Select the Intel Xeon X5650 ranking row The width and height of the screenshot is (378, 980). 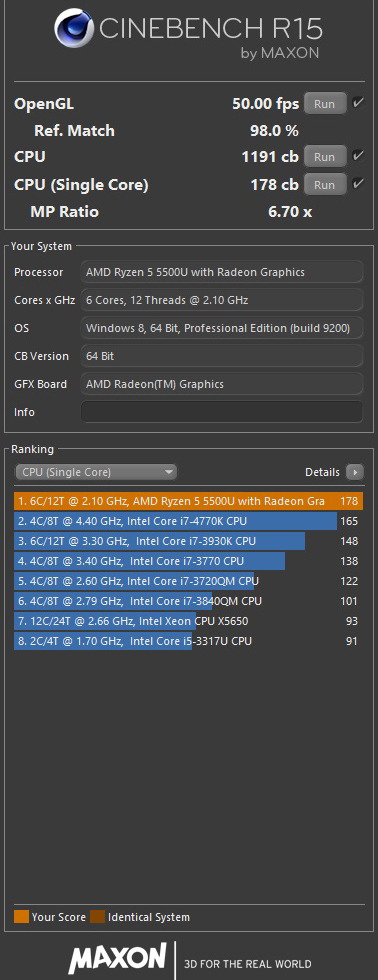pos(188,621)
